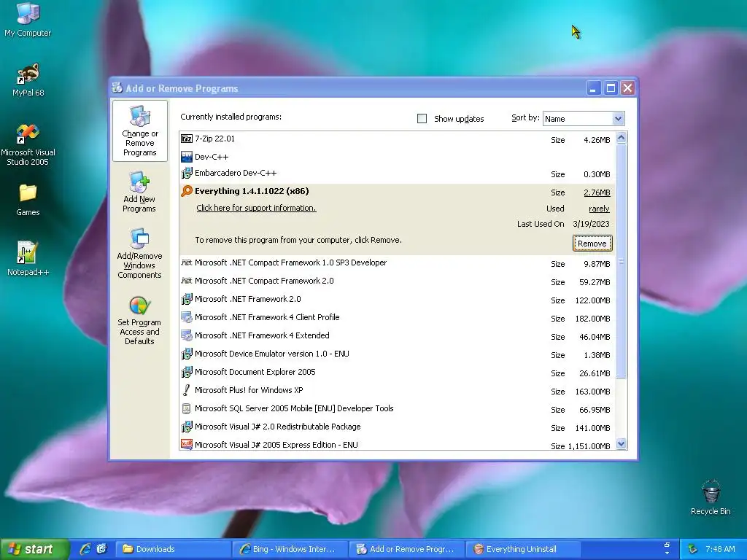Select the 7-Zip 22.01 program icon
747x560 pixels.
[186, 139]
